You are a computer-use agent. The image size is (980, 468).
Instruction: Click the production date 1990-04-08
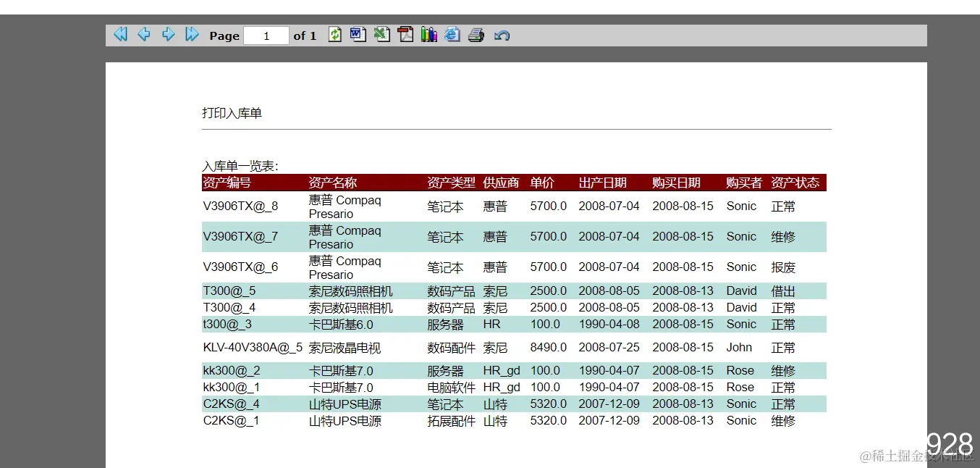(609, 325)
